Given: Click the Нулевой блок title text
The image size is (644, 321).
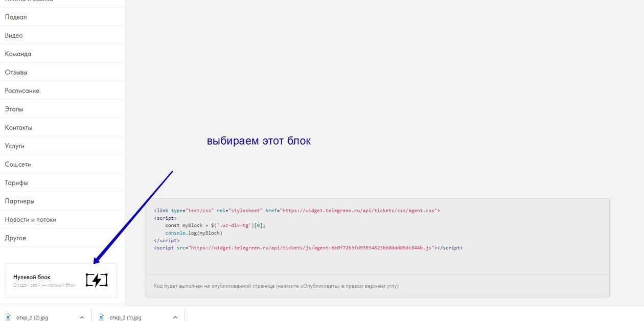Looking at the screenshot, I should point(32,277).
